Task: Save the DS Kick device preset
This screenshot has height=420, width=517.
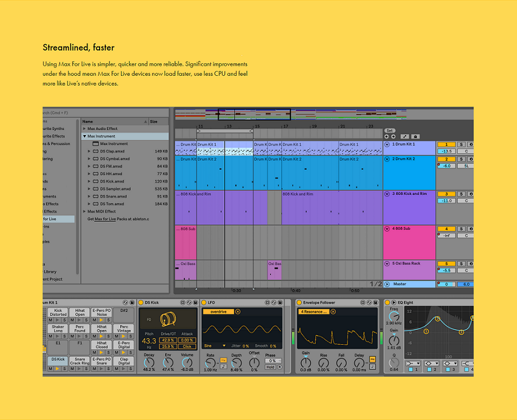Action: (195, 302)
